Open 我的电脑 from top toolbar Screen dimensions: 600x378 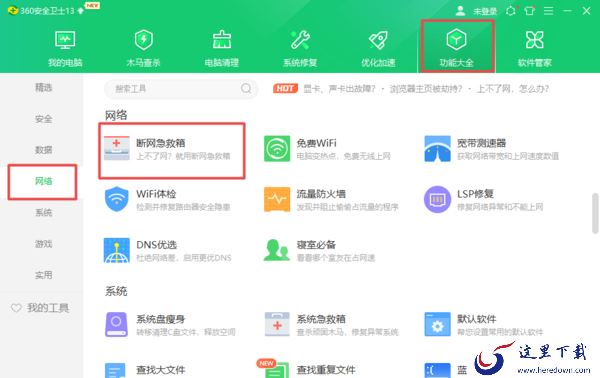(65, 48)
